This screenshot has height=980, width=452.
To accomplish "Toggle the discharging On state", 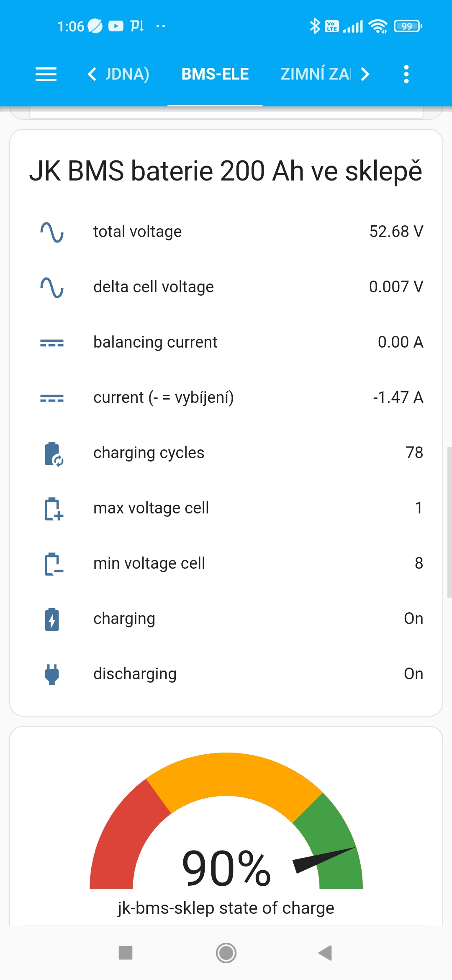I will [x=413, y=674].
